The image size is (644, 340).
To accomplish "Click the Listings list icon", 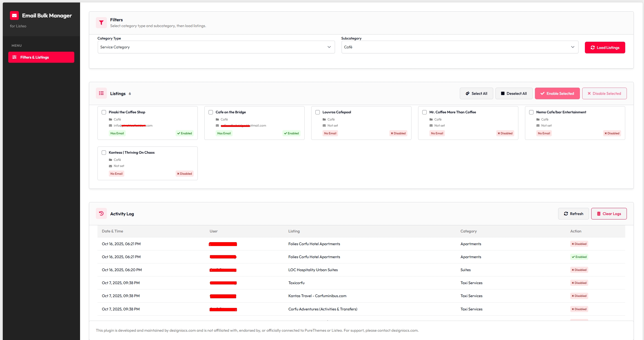I will point(101,93).
